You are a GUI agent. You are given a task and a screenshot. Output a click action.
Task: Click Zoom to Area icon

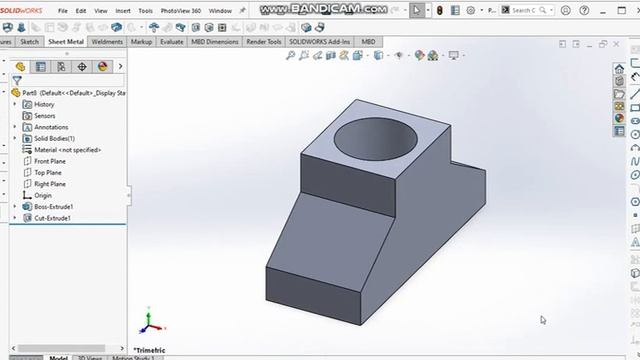304,55
